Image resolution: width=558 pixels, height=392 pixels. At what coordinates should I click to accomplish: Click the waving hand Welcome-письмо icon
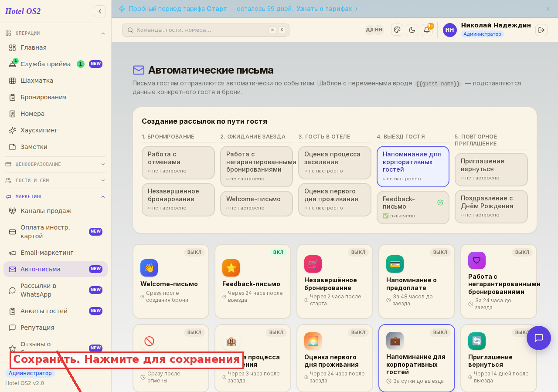pos(149,268)
